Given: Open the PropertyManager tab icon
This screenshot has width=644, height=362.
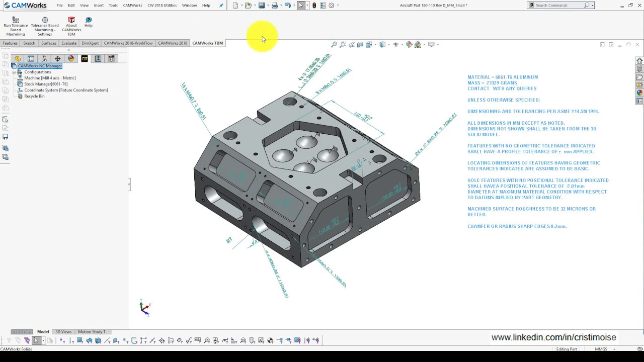Looking at the screenshot, I should [31, 59].
